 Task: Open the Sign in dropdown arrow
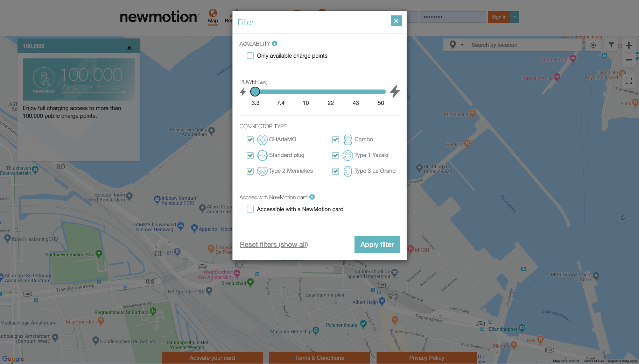(515, 17)
